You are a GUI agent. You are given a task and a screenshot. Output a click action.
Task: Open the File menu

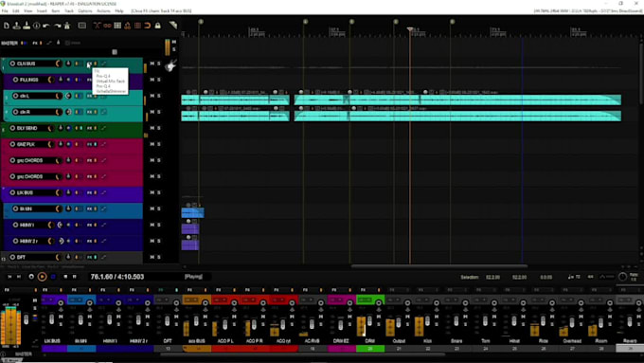click(x=5, y=10)
